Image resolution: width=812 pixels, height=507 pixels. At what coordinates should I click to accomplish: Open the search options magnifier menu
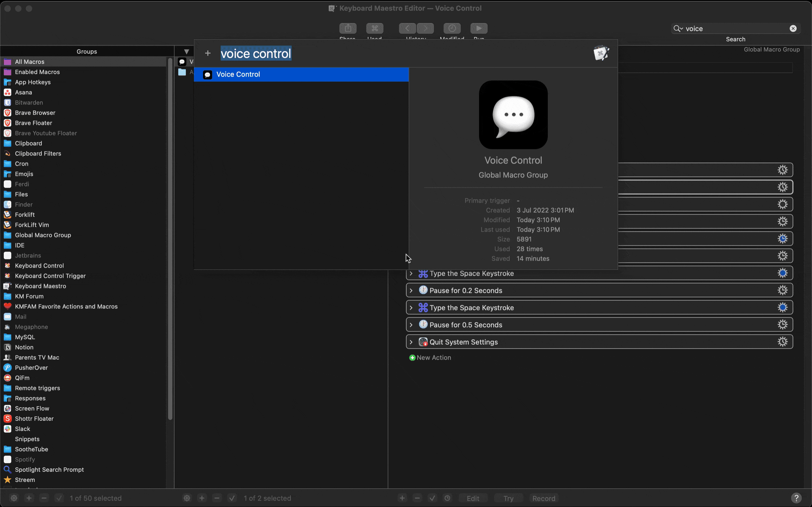[x=678, y=29]
